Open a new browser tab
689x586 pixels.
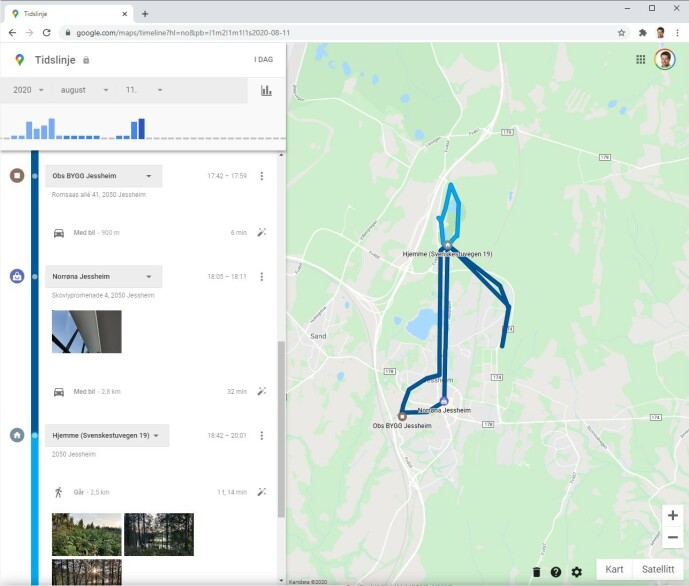click(x=145, y=14)
